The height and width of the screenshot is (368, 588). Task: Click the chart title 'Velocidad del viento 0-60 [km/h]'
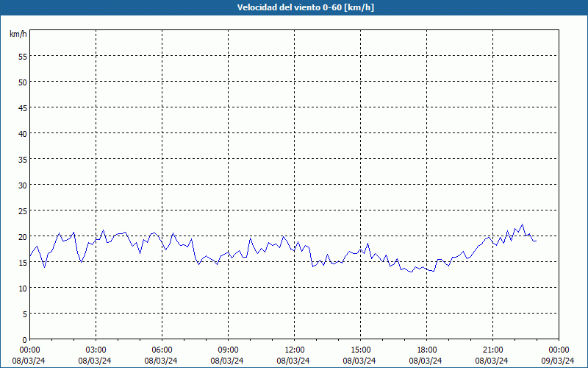click(306, 7)
